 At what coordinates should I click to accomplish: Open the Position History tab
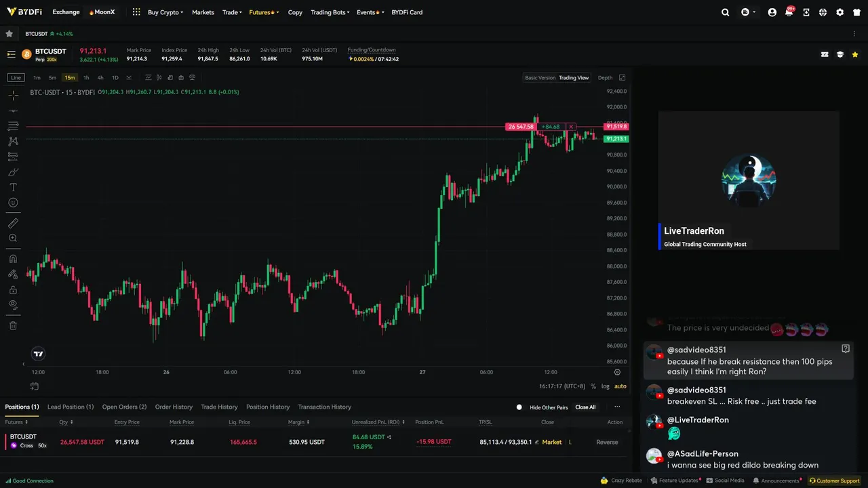point(268,407)
